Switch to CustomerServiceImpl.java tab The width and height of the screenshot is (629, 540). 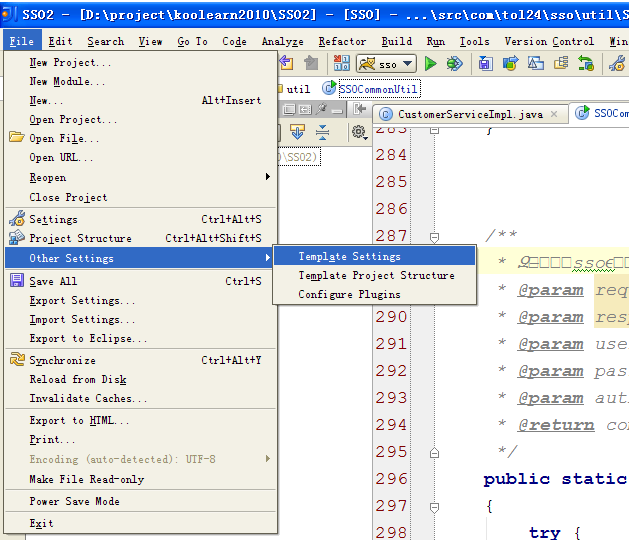[x=469, y=114]
